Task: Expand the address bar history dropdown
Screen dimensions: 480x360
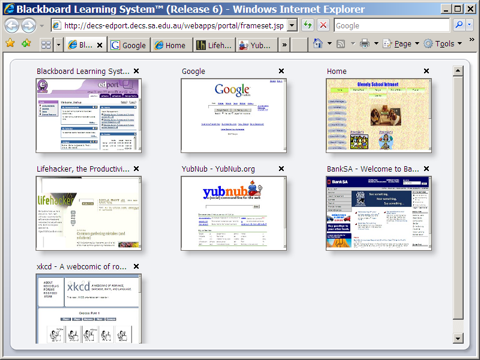Action: [x=292, y=26]
